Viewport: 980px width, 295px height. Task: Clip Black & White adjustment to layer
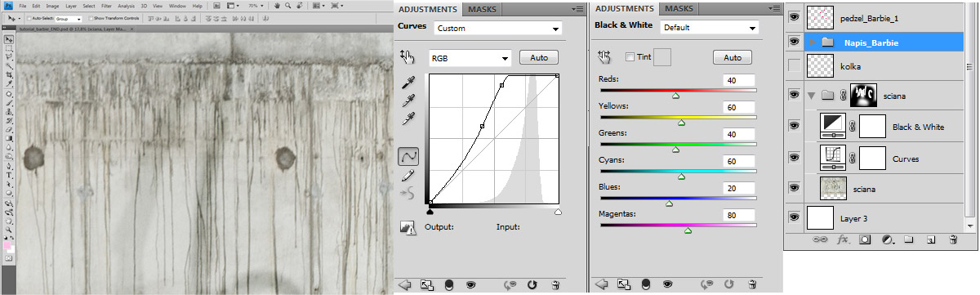click(646, 284)
